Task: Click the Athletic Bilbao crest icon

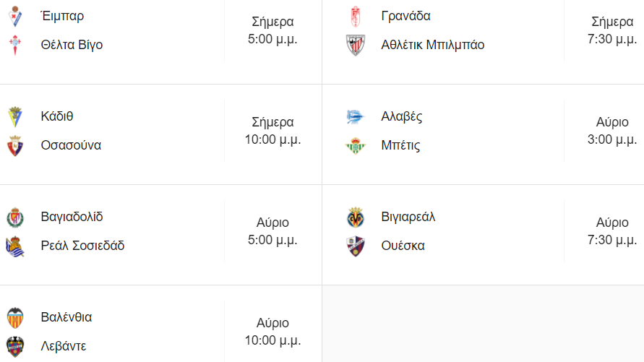Action: (355, 45)
